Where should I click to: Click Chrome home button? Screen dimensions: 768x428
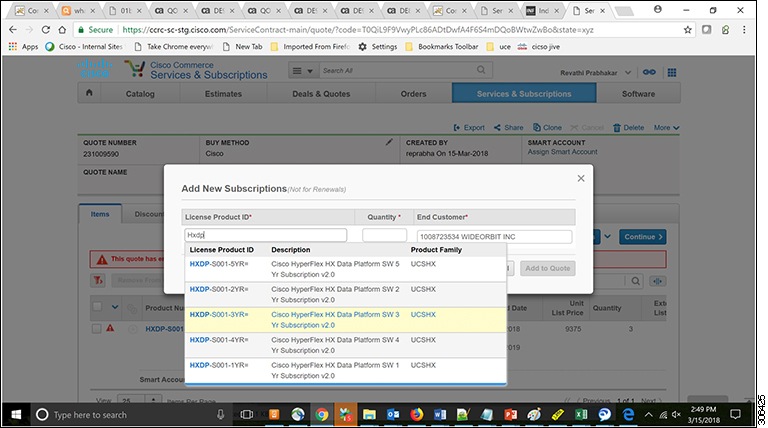coord(62,29)
